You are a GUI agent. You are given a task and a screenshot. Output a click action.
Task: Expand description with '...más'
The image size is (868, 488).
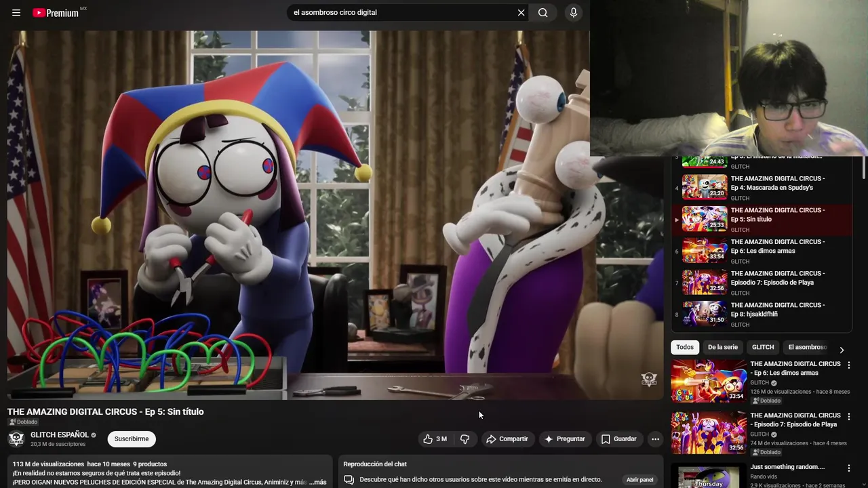[317, 483]
